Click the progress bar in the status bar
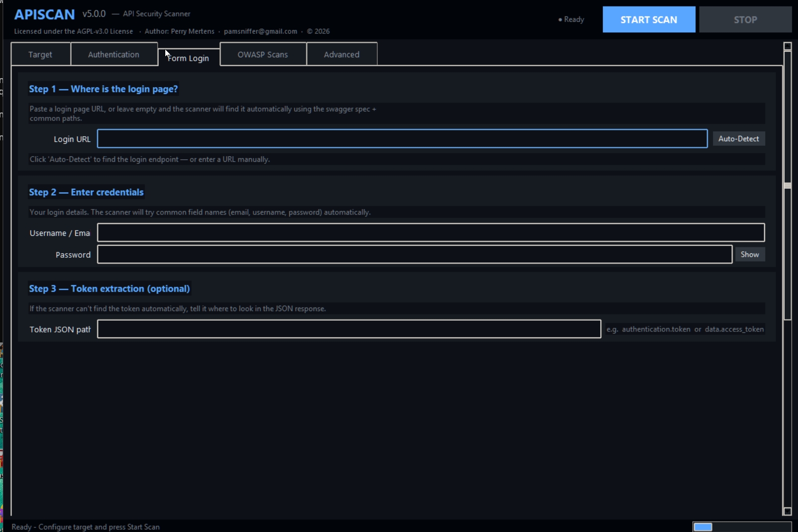Viewport: 798px width, 532px height. click(x=742, y=527)
